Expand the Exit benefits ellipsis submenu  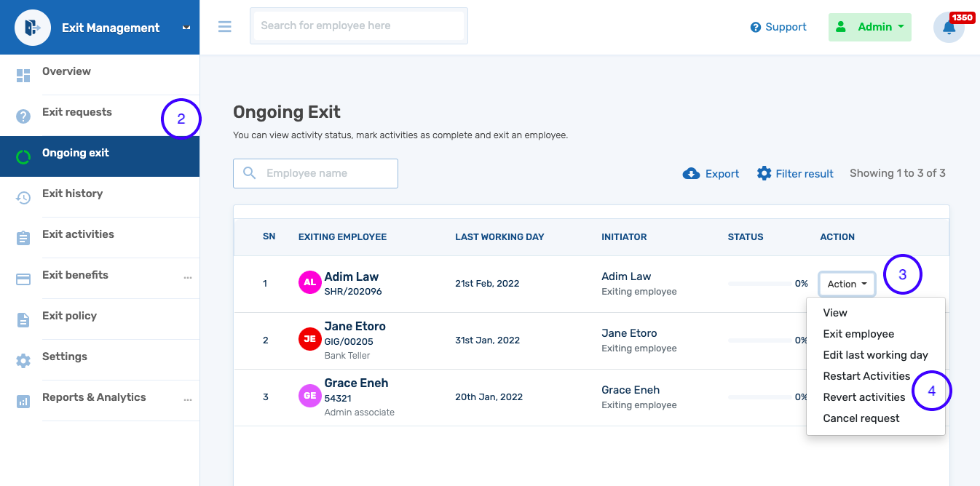click(188, 278)
